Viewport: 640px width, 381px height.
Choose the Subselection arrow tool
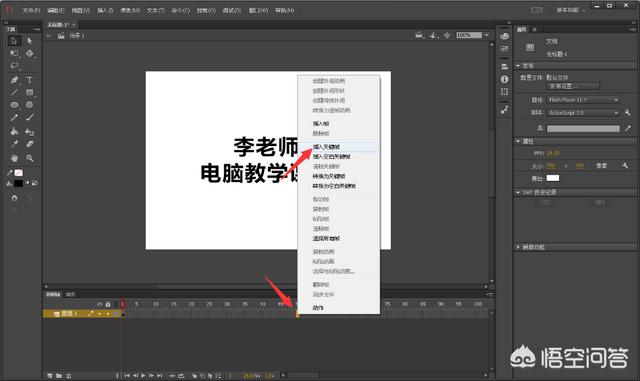point(29,41)
